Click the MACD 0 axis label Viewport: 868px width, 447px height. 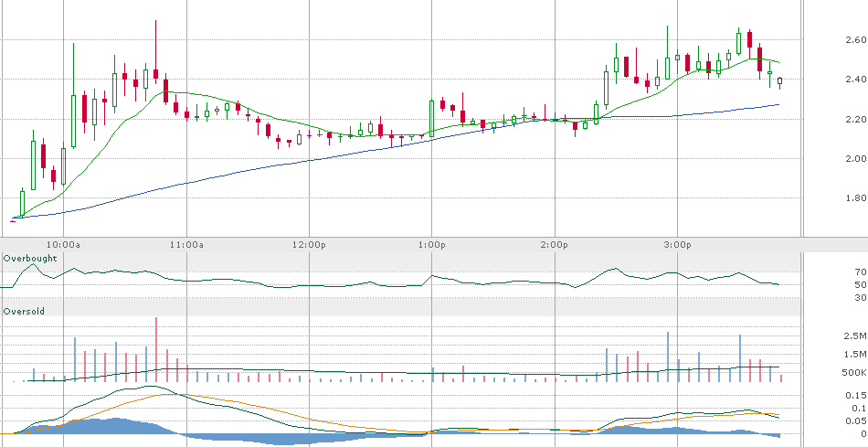tap(863, 433)
